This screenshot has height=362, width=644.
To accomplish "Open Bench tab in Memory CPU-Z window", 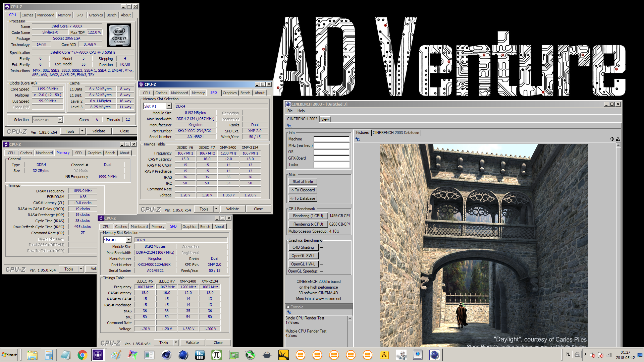I will tap(110, 153).
